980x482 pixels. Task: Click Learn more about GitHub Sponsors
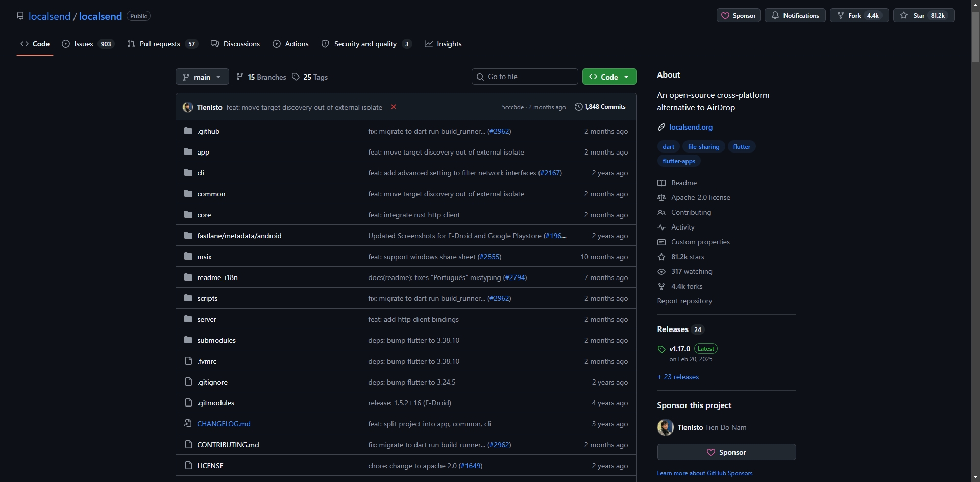point(704,473)
